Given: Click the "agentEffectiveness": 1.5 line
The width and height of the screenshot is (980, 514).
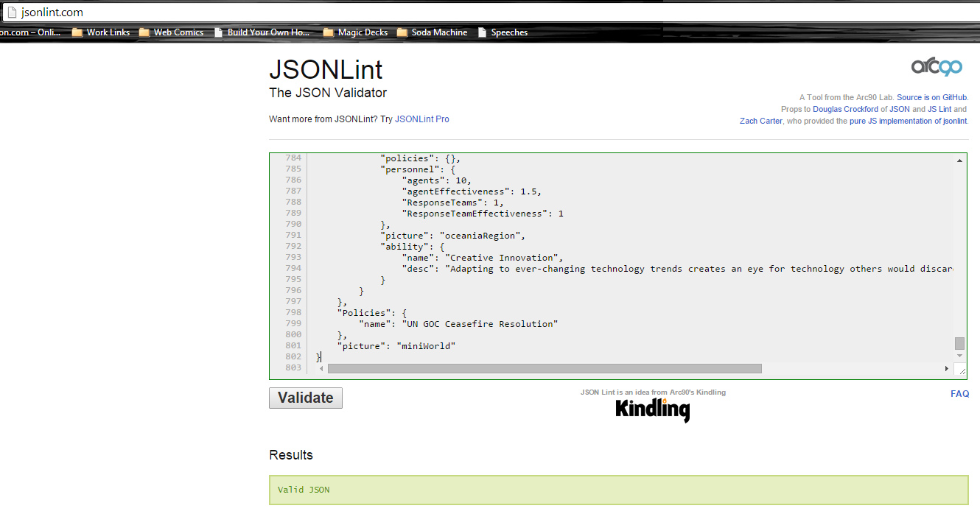Looking at the screenshot, I should pyautogui.click(x=472, y=191).
